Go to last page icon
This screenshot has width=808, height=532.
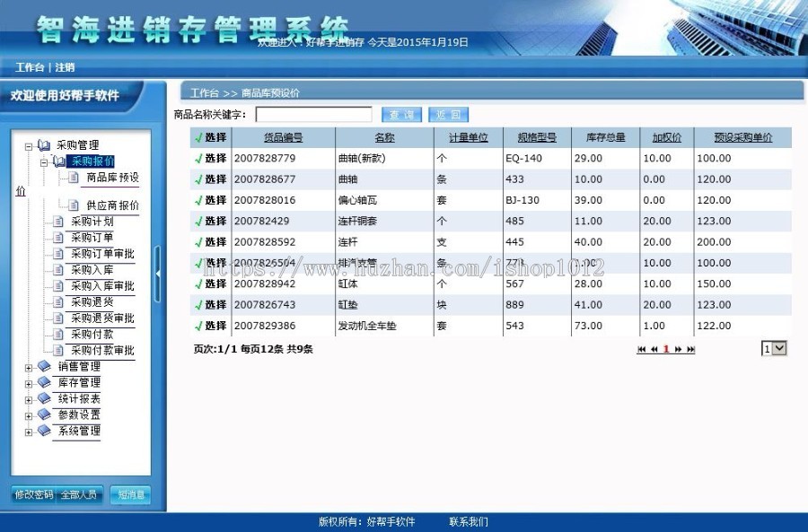691,349
